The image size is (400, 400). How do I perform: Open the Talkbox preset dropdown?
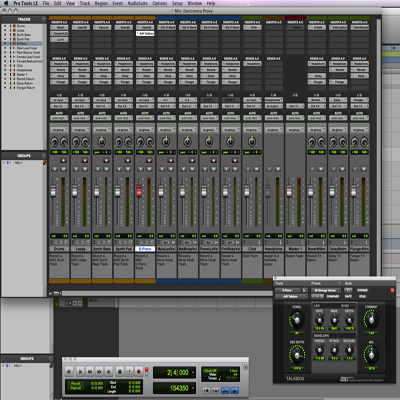[326, 290]
